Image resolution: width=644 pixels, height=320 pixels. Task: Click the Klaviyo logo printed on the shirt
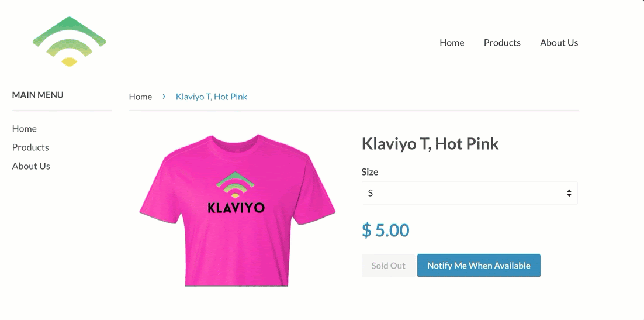[236, 192]
